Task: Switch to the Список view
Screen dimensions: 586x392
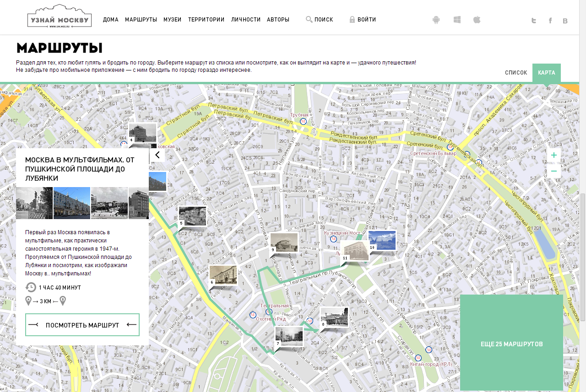Action: [516, 73]
